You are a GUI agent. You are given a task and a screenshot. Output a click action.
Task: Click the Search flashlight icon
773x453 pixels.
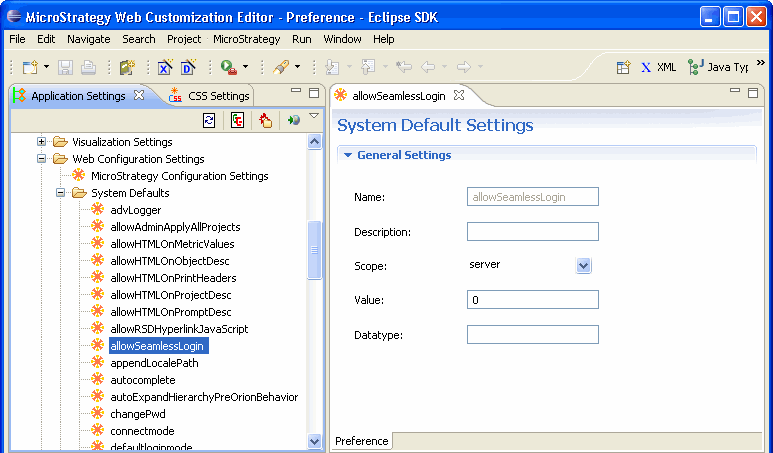(281, 67)
